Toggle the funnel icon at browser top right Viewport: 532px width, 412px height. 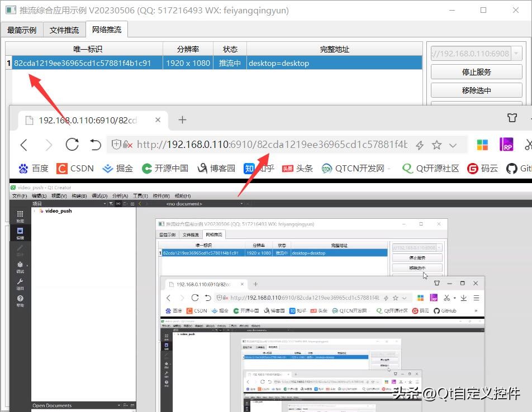(512, 118)
